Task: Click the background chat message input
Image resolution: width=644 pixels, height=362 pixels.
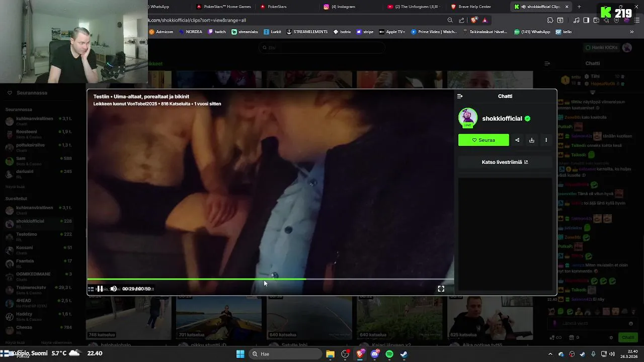Action: pos(593,323)
